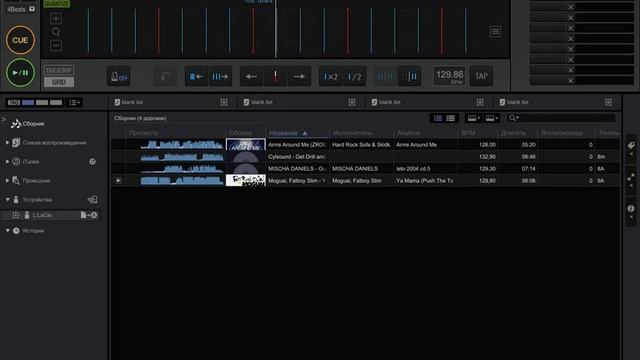The image size is (640, 360).
Task: Click the History clock icon
Action: click(x=16, y=231)
